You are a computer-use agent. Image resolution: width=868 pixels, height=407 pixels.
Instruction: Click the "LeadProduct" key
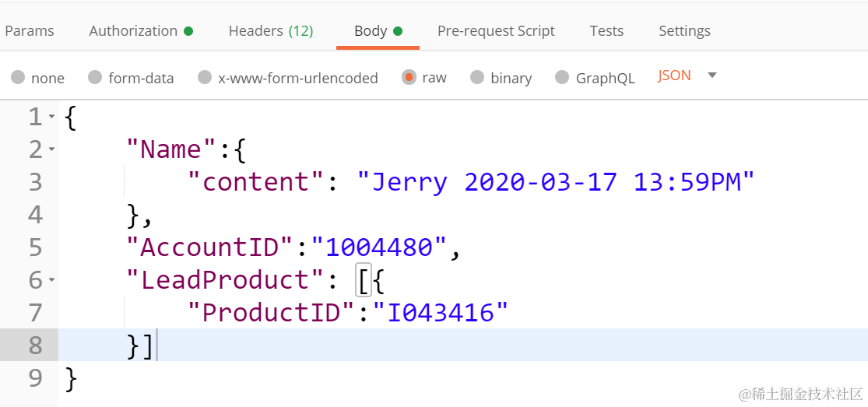coord(225,279)
